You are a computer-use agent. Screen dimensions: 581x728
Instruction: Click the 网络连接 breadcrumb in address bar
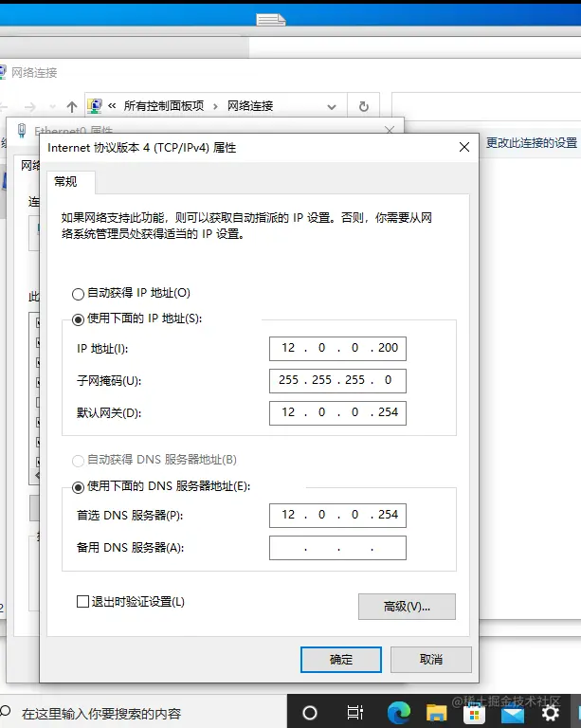coord(250,106)
